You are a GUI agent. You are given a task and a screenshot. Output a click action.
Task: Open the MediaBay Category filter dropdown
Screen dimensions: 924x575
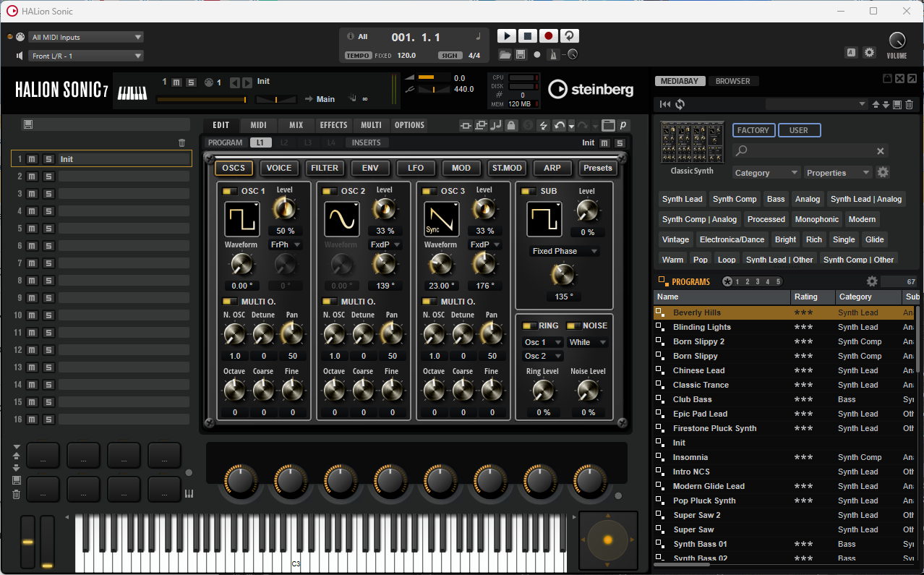pyautogui.click(x=766, y=173)
